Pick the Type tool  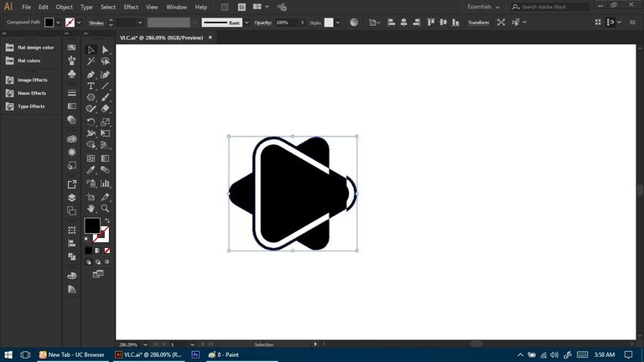pyautogui.click(x=91, y=86)
